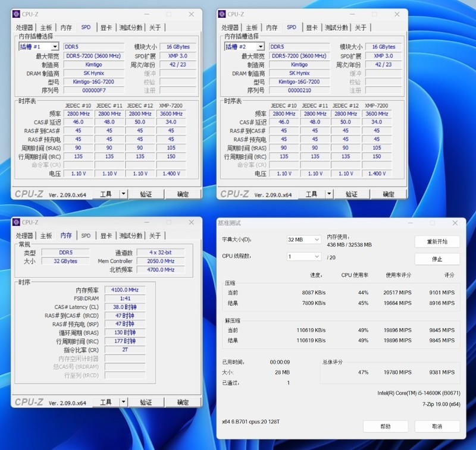476x450 pixels.
Task: Click the 验证 validate button
Action: [x=145, y=194]
